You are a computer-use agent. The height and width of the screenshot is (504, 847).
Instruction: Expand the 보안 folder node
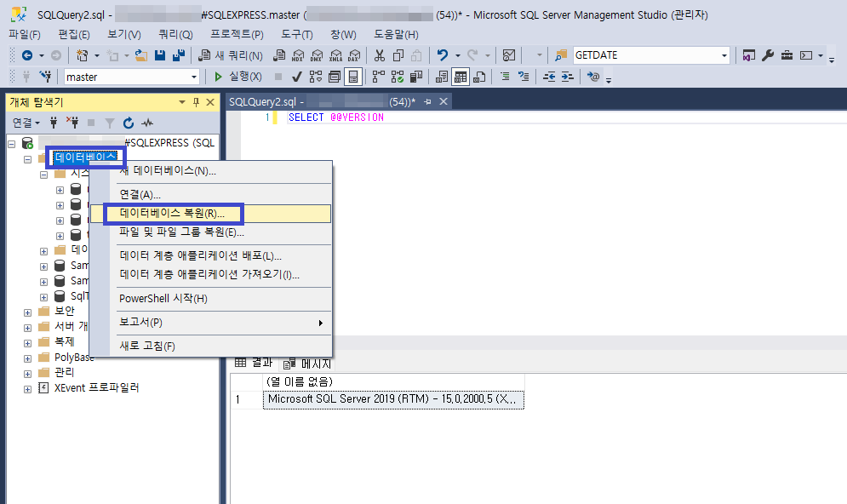click(x=27, y=312)
